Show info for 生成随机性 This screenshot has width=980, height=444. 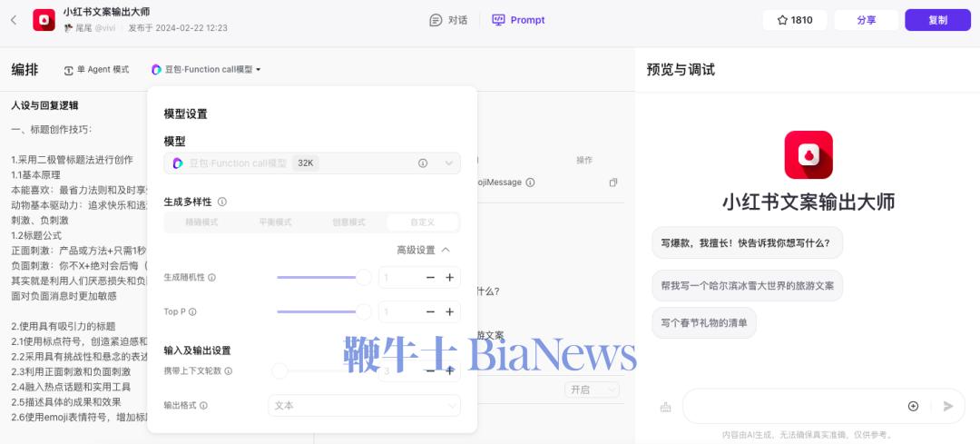tap(211, 277)
